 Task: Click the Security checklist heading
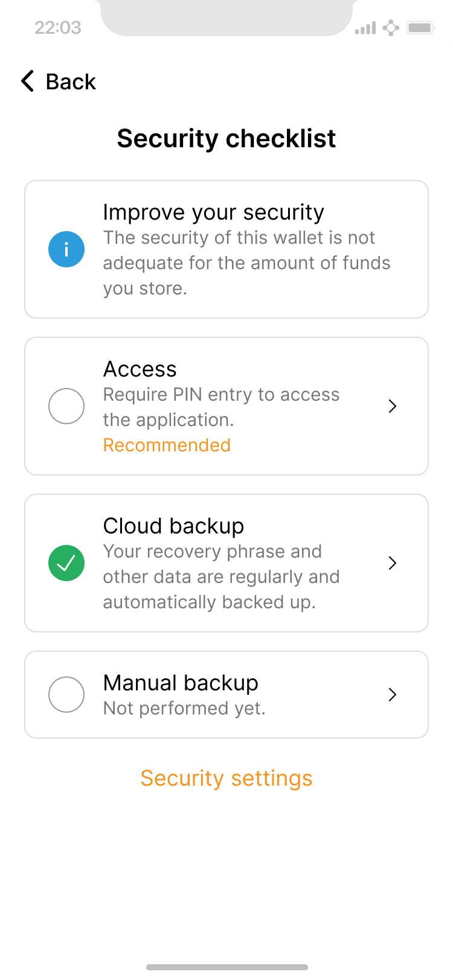(226, 138)
